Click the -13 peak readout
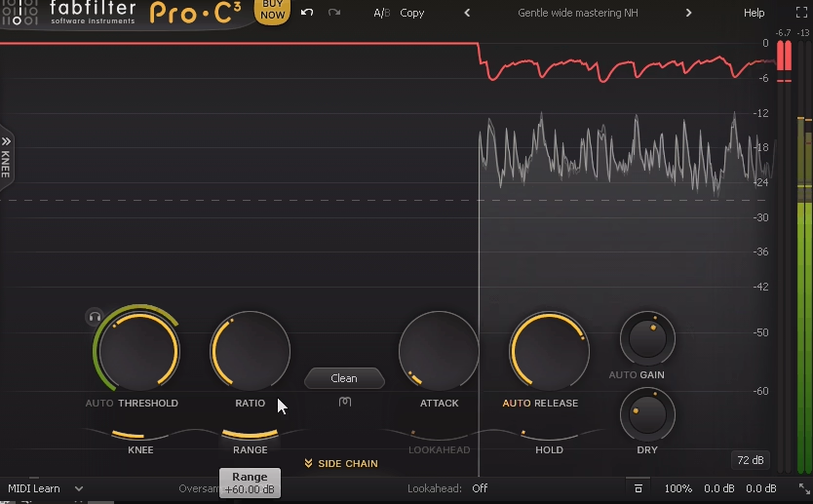Screen dimensions: 813x504 803,33
